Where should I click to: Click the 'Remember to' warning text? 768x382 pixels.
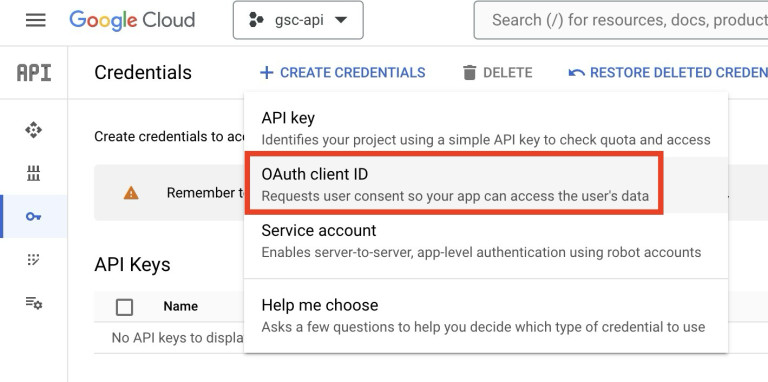point(205,192)
